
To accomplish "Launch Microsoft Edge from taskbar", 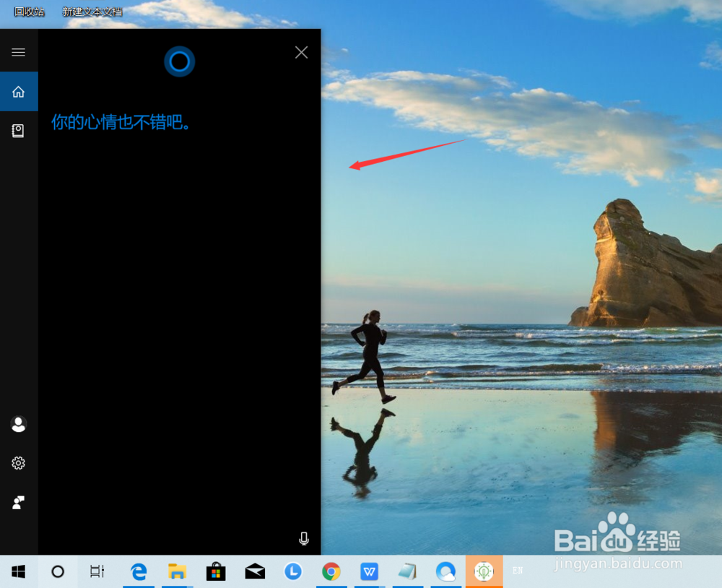I will pos(139,571).
